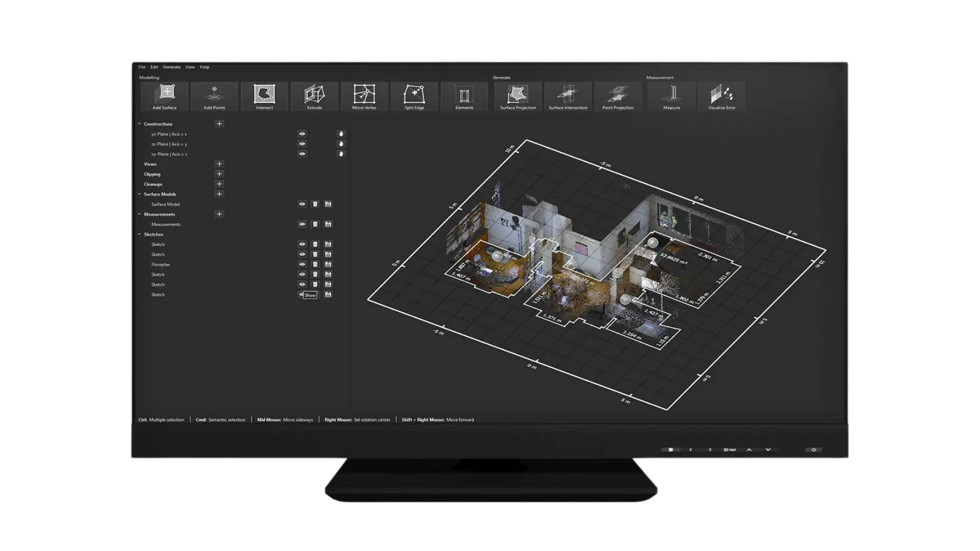Pick the Move Vertex tool

[x=364, y=96]
